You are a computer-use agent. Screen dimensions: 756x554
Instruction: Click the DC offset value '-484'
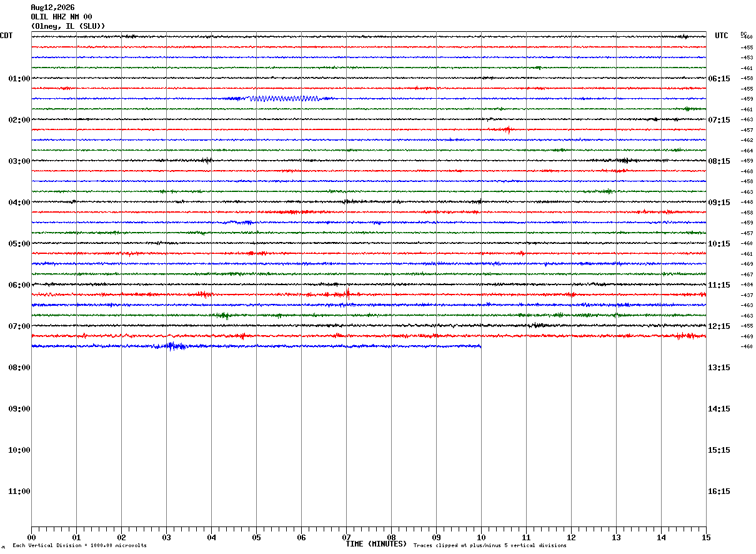click(x=747, y=285)
